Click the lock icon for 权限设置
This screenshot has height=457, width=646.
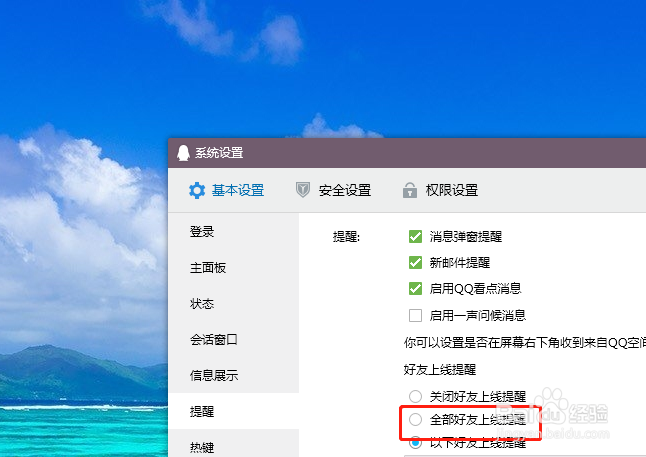tap(410, 190)
